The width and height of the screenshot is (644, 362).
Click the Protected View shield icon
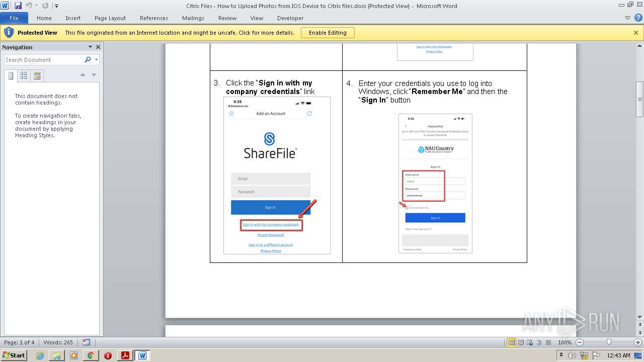(9, 33)
